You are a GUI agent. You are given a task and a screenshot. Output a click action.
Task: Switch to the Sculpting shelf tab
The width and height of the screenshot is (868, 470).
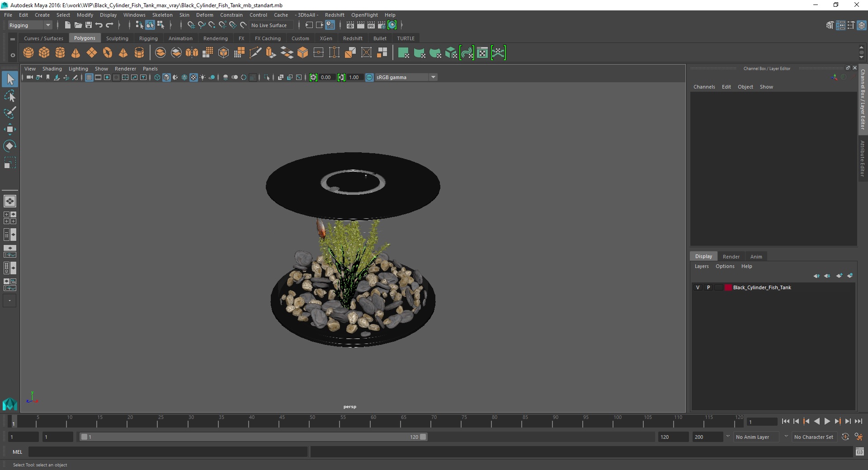click(117, 38)
